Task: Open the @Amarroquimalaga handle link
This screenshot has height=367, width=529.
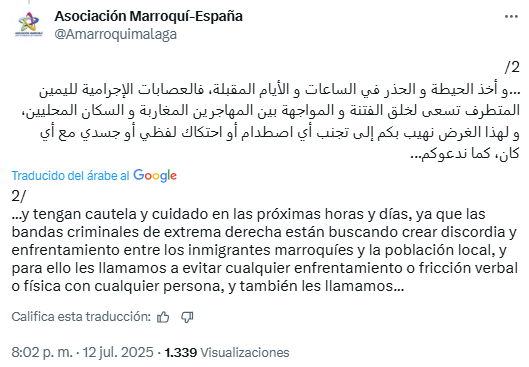Action: [116, 34]
